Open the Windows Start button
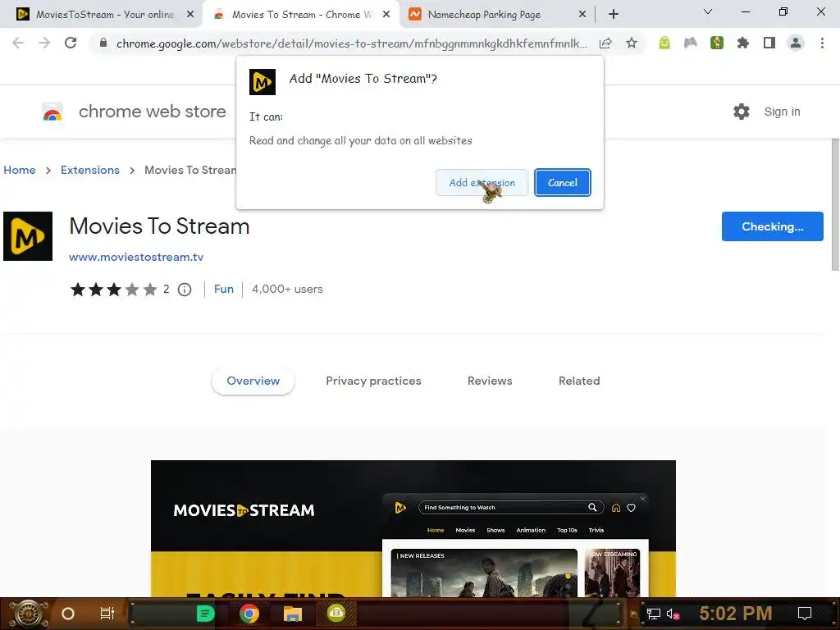Viewport: 840px width, 630px height. (x=29, y=614)
